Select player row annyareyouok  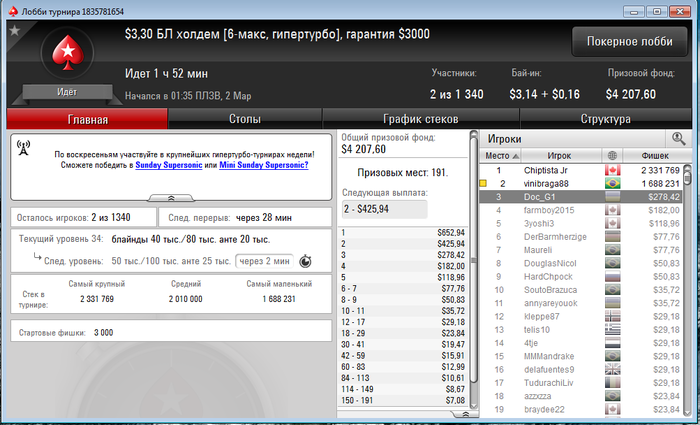pyautogui.click(x=581, y=303)
